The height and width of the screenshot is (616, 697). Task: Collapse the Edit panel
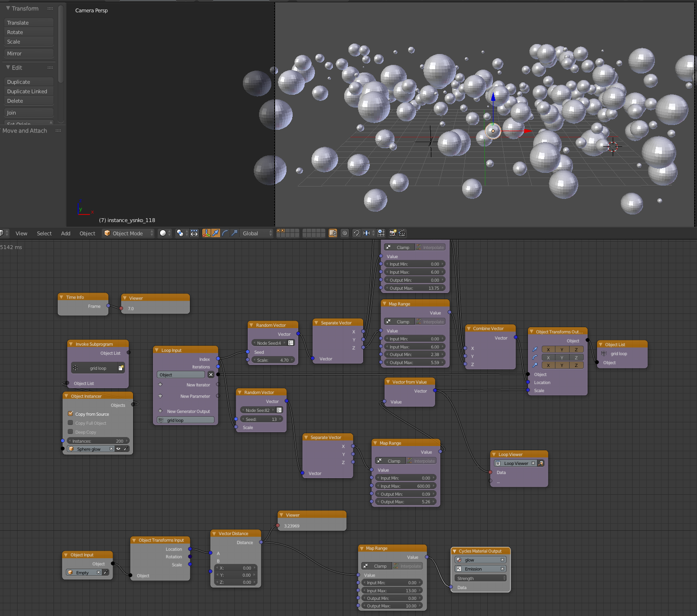(x=8, y=68)
